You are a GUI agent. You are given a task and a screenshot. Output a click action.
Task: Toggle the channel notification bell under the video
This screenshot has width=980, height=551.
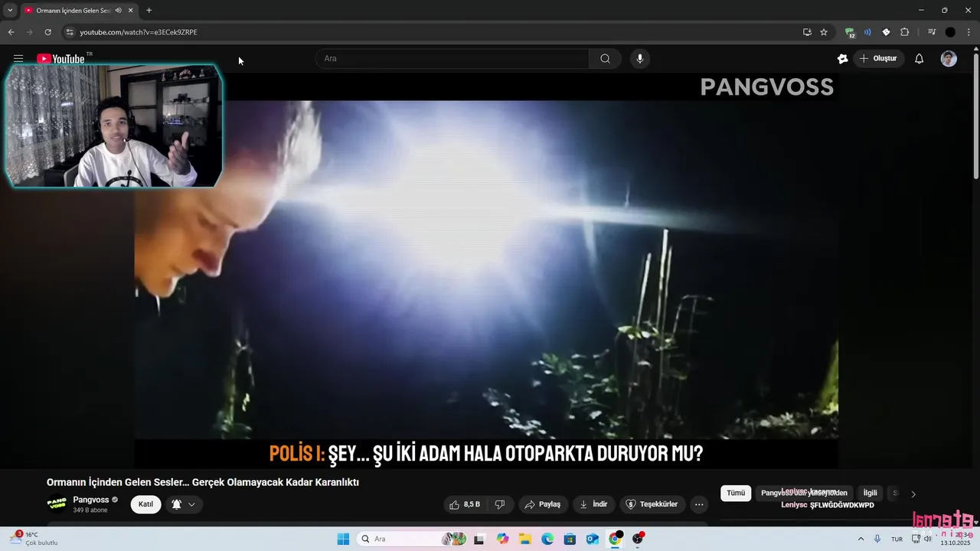(177, 504)
